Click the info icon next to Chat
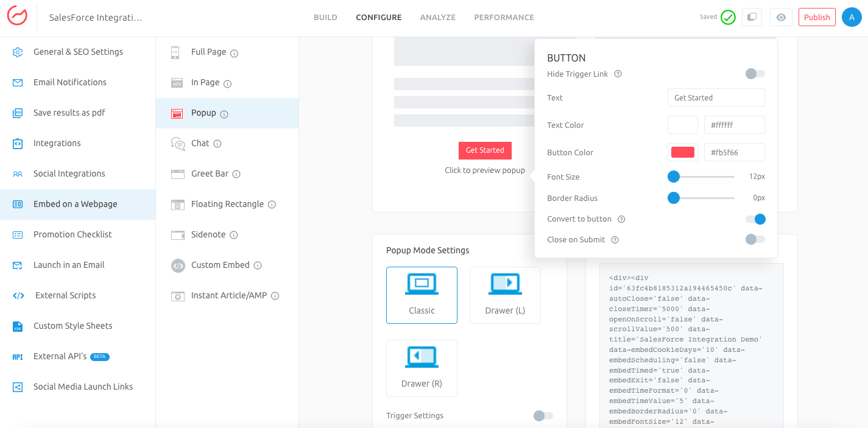 click(x=217, y=144)
